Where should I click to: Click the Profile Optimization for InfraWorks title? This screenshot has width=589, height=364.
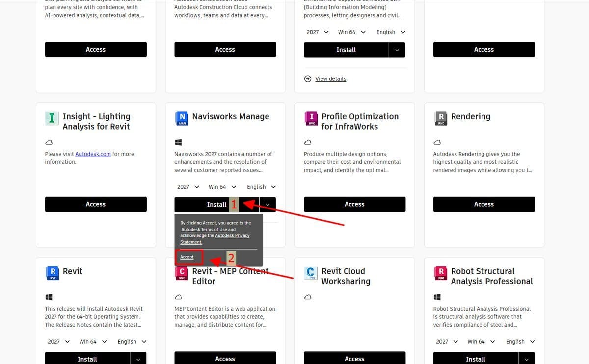pos(360,121)
